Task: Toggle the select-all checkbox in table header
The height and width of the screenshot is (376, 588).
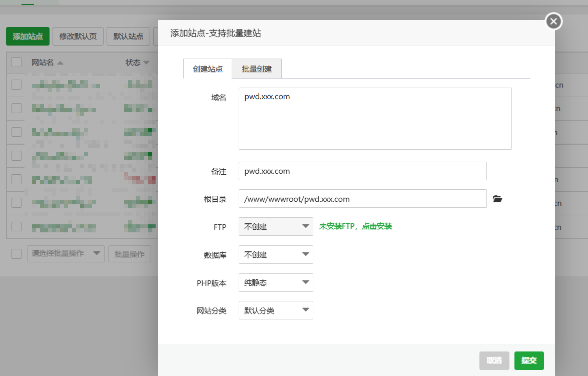Action: (17, 62)
